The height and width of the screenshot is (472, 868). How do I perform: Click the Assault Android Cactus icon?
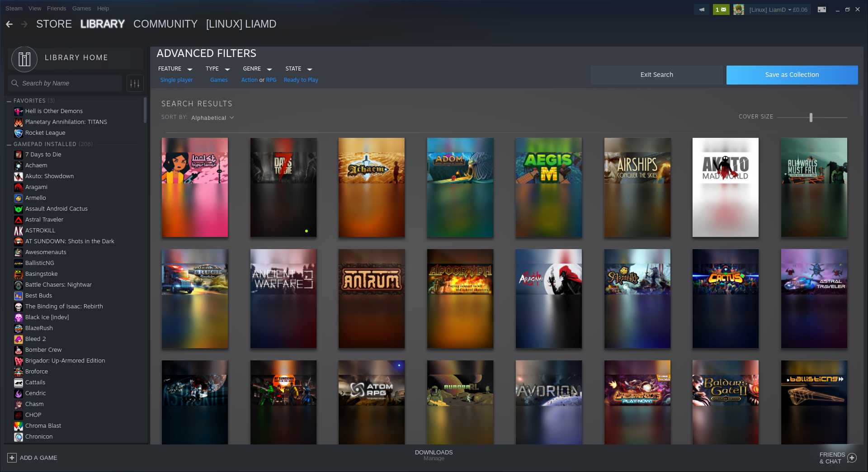click(x=19, y=209)
